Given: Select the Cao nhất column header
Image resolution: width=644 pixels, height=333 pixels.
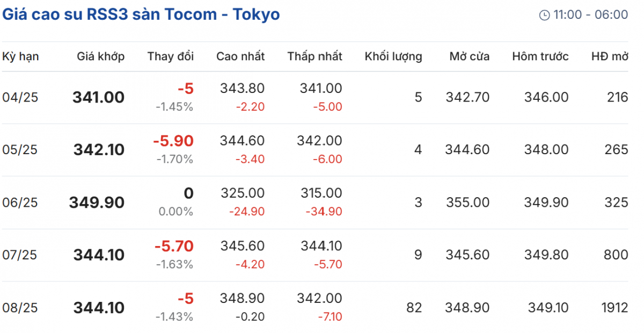Looking at the screenshot, I should [x=240, y=56].
